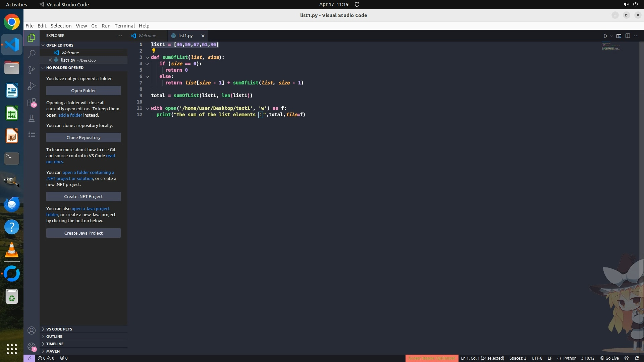Click the Run Python File play button
This screenshot has width=644, height=362.
[x=605, y=36]
